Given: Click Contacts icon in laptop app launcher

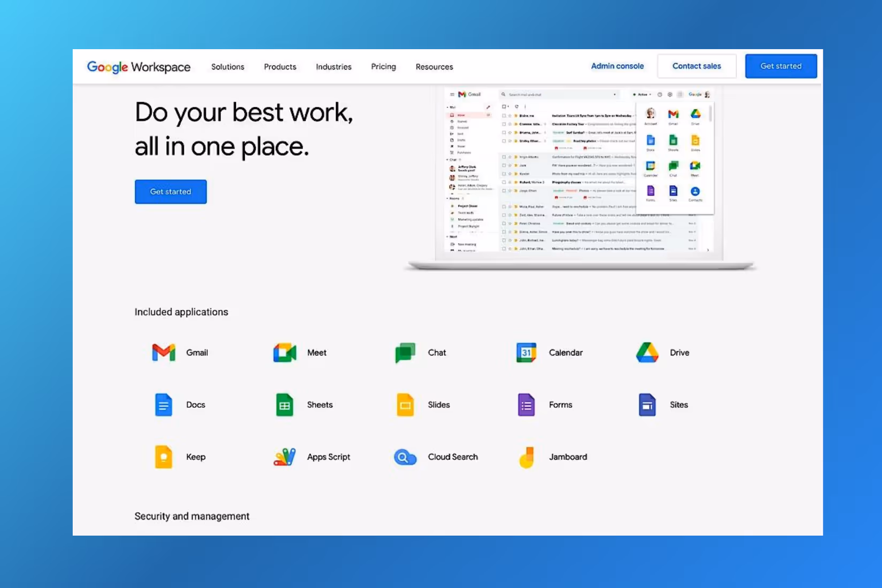Looking at the screenshot, I should click(x=695, y=191).
